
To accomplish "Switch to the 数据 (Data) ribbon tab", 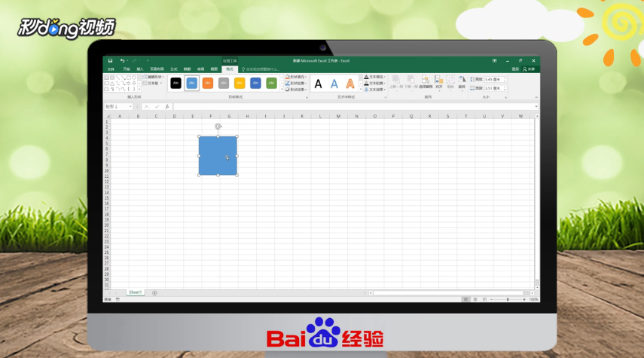I will (x=188, y=69).
